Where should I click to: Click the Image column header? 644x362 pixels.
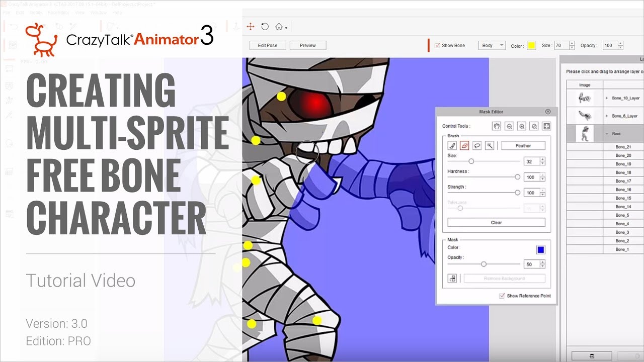click(585, 85)
